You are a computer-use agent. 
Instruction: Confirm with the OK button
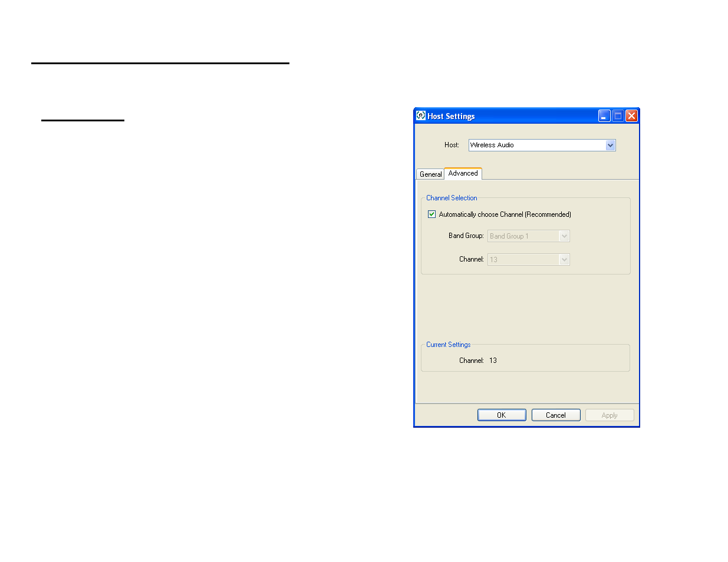502,415
